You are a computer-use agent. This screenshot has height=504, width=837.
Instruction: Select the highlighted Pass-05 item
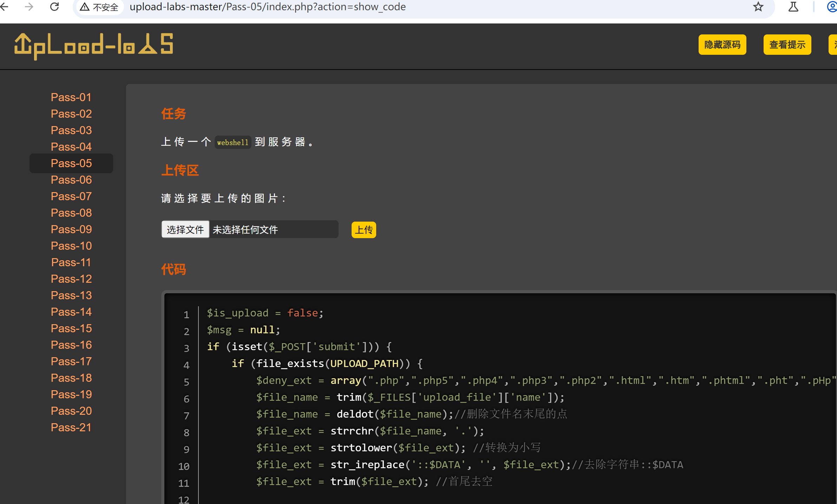(71, 163)
